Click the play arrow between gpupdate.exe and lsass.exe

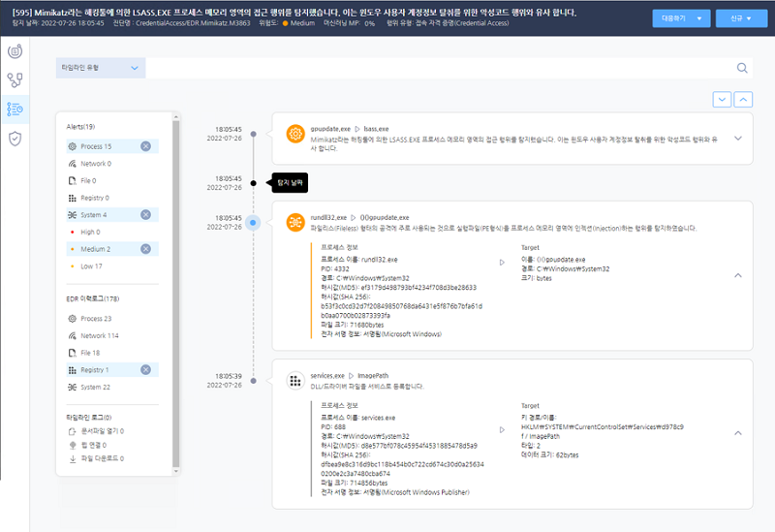357,129
